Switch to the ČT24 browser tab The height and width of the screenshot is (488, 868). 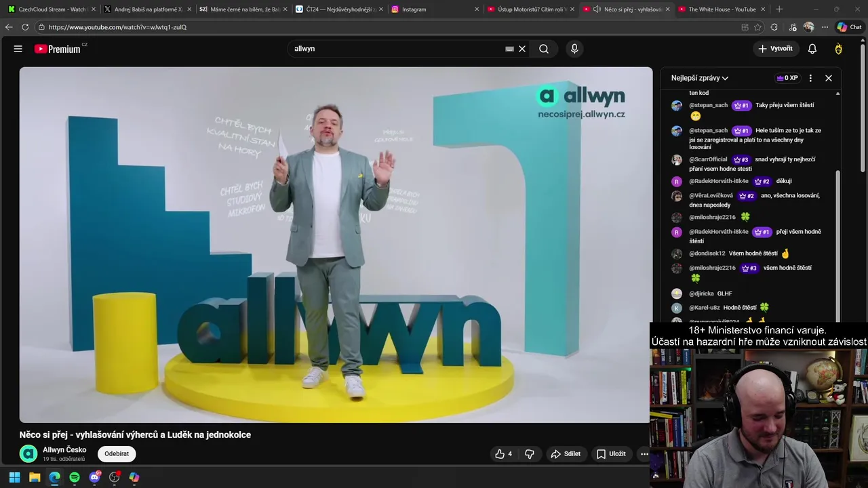(x=339, y=9)
